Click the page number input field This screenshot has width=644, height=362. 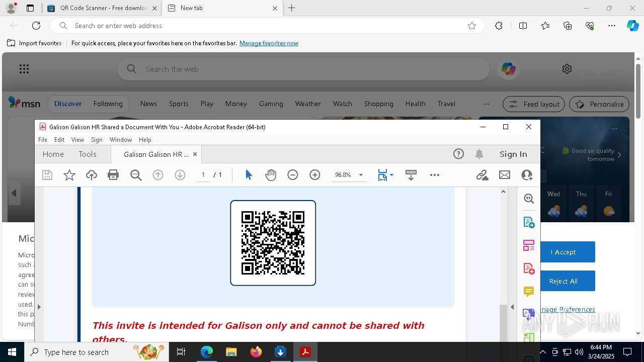[203, 175]
